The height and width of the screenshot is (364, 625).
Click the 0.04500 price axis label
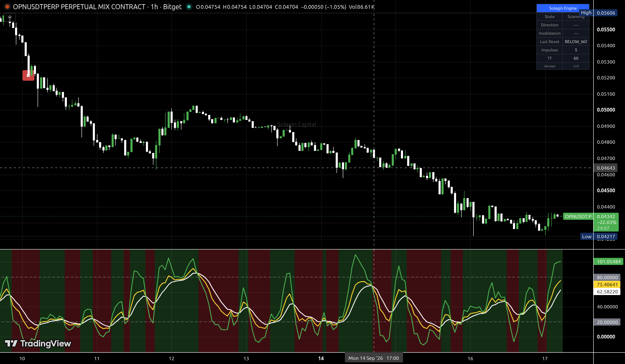[x=606, y=191]
